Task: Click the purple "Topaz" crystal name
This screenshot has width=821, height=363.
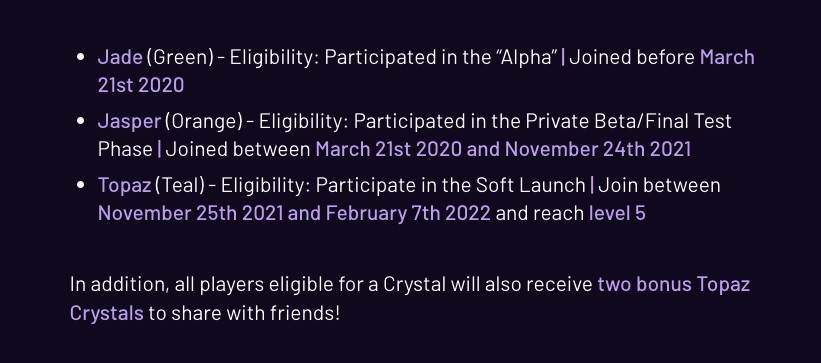Action: pos(125,185)
